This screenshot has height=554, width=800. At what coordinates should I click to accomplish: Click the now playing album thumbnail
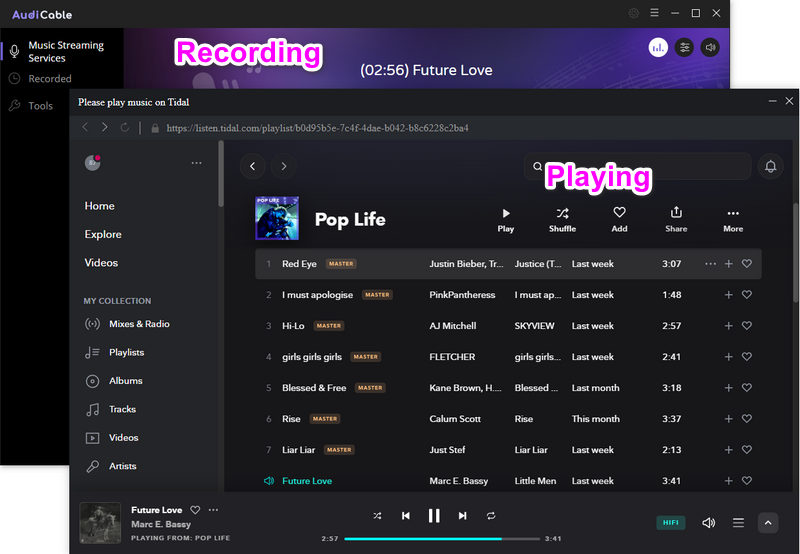coord(100,523)
